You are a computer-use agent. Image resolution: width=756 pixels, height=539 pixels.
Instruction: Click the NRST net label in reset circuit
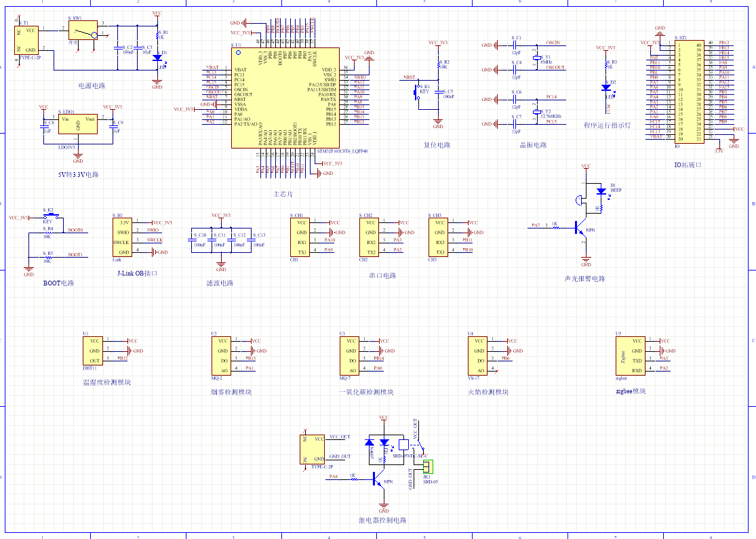point(409,77)
